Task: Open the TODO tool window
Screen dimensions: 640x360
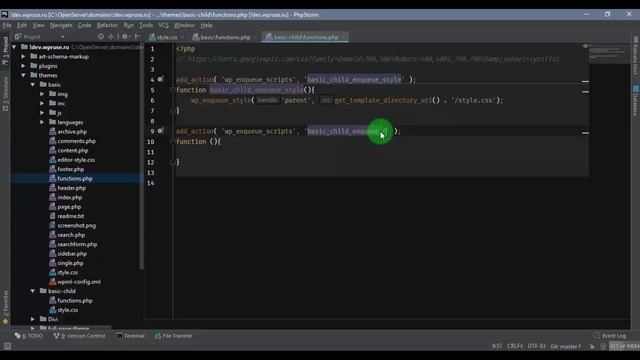Action: point(29,336)
